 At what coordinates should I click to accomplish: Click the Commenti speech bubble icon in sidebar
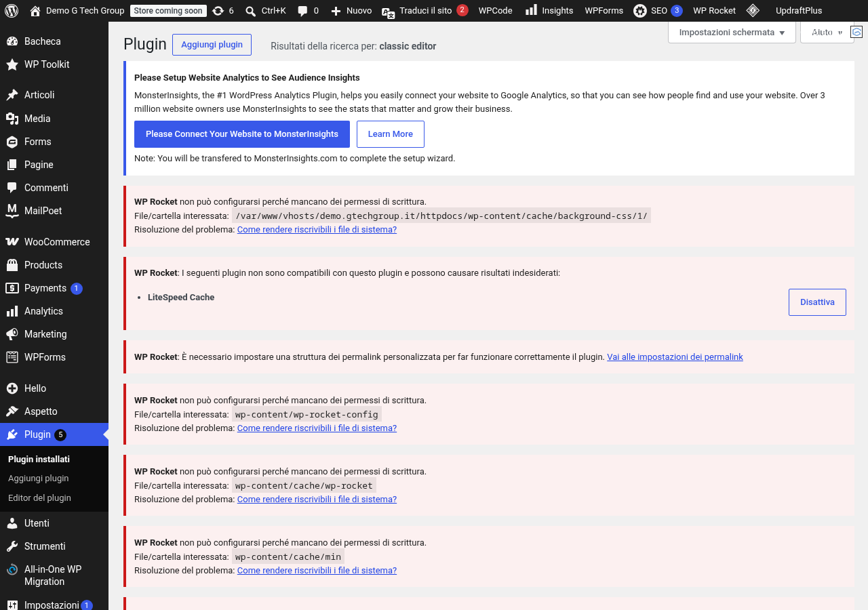(12, 188)
